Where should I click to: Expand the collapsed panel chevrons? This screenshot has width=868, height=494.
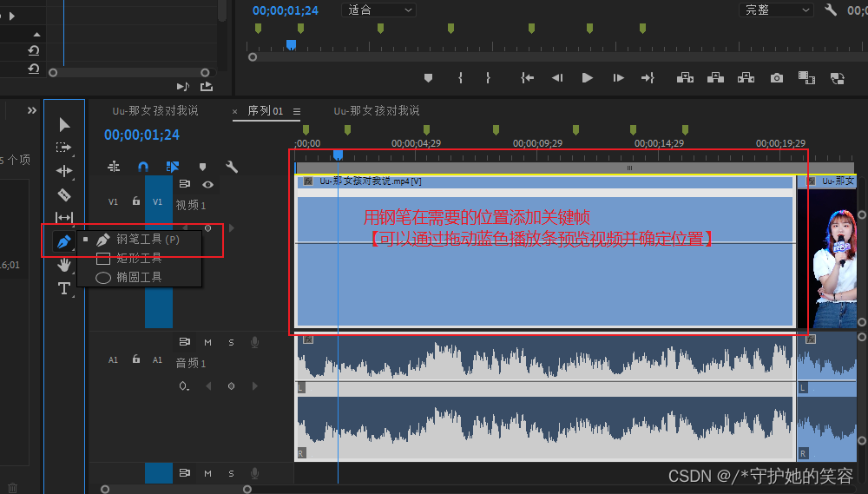32,110
